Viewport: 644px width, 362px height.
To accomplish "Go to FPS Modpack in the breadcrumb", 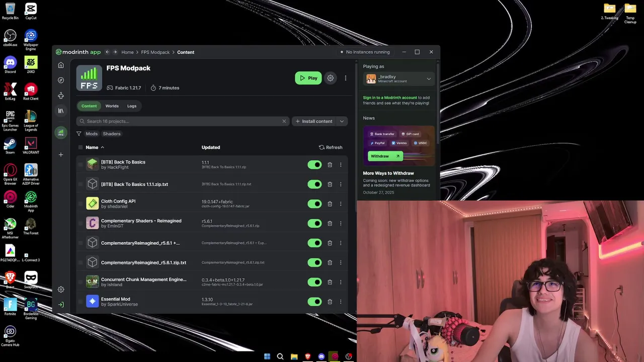I will click(x=155, y=52).
